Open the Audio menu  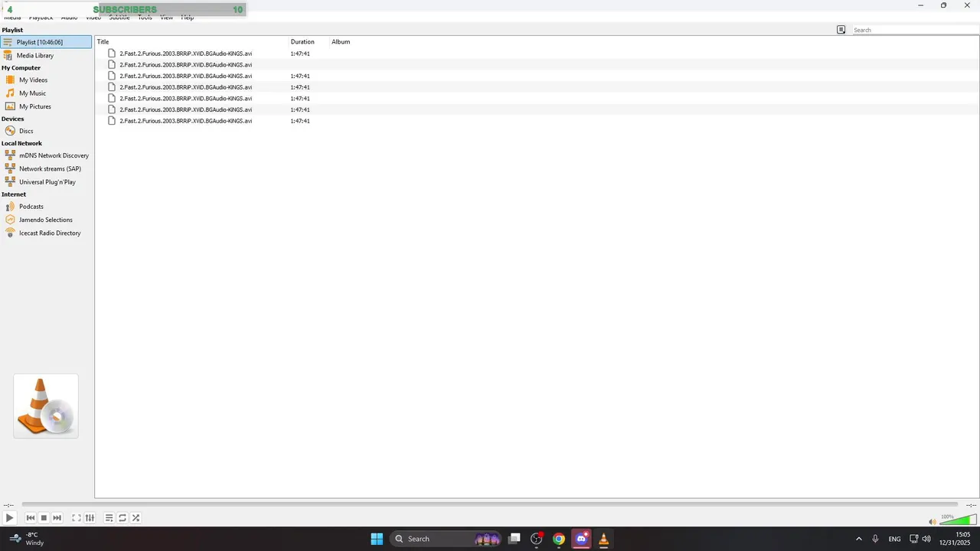(69, 18)
